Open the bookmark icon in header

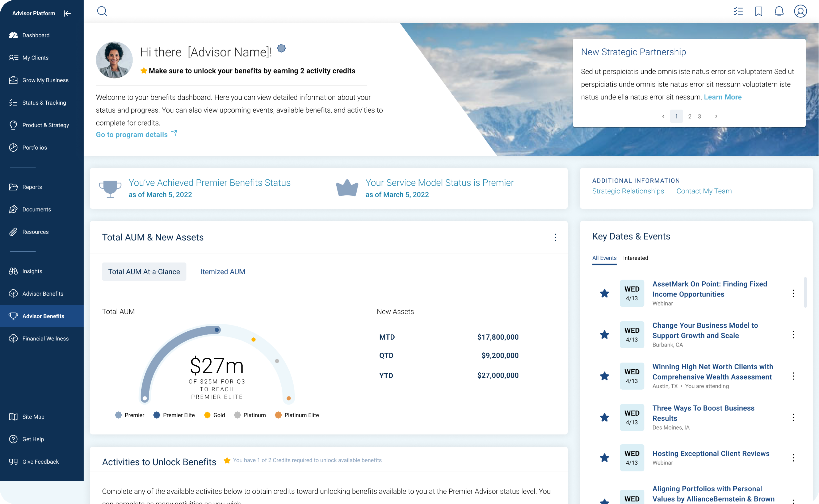(x=759, y=11)
